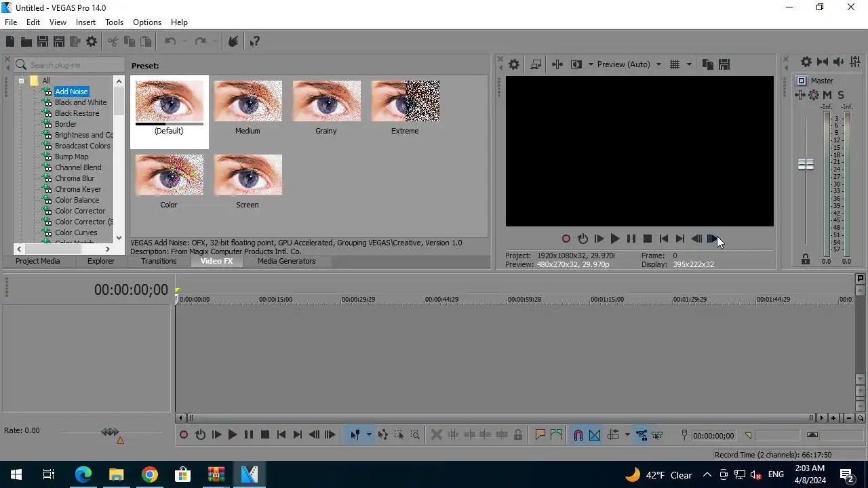Screen dimensions: 868x488
Task: Copy snapshot to clipboard in preview
Action: tap(707, 64)
